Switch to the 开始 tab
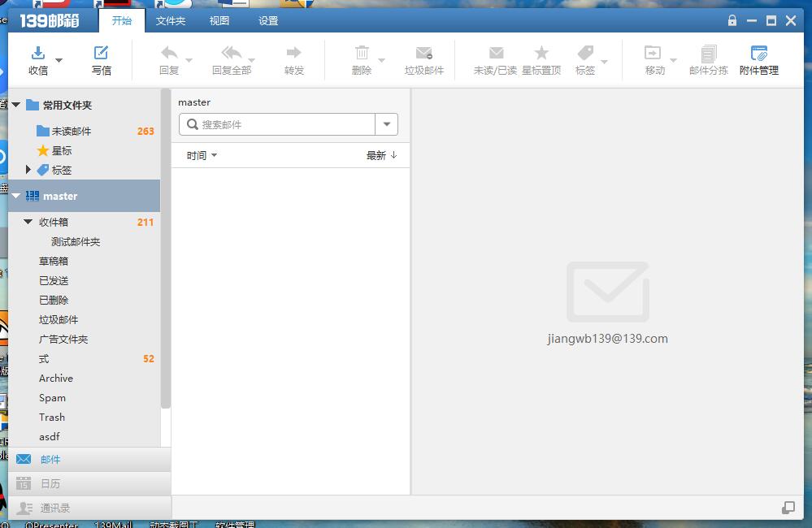The height and width of the screenshot is (528, 812). [x=122, y=20]
